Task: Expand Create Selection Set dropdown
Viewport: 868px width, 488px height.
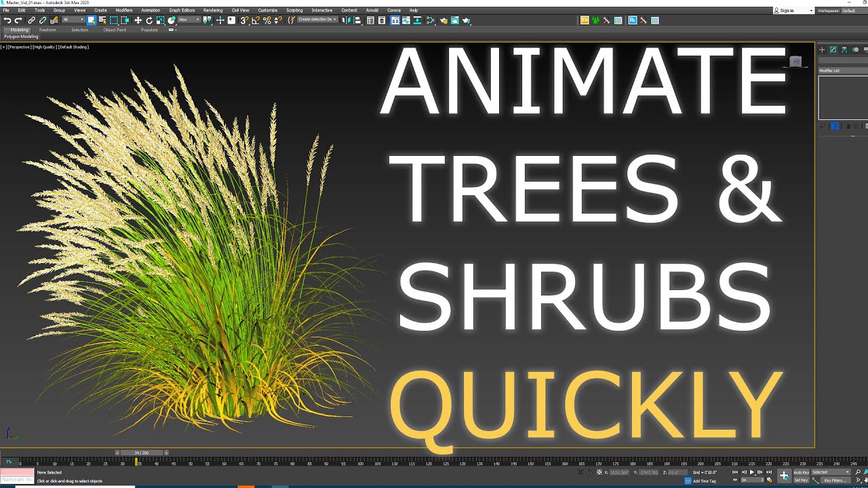Action: (x=317, y=20)
